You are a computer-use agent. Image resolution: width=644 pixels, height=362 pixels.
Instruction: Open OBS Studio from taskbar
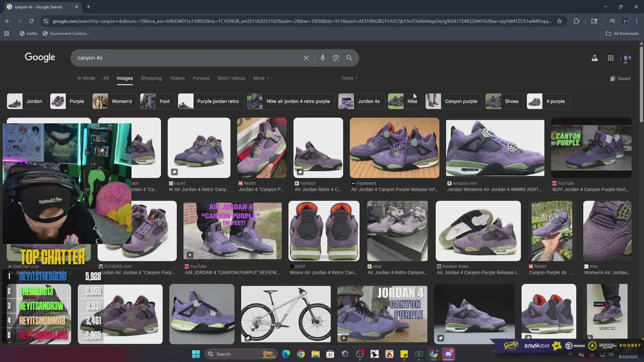(x=360, y=354)
